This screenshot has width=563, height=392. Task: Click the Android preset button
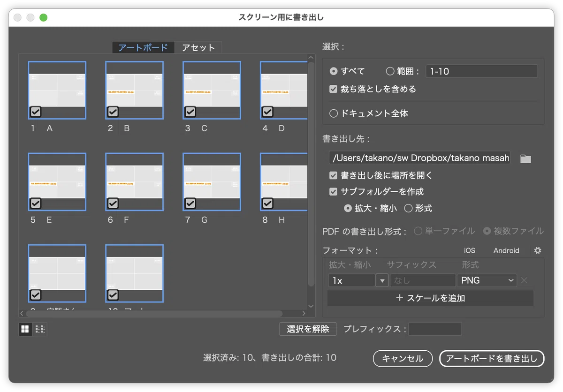506,250
